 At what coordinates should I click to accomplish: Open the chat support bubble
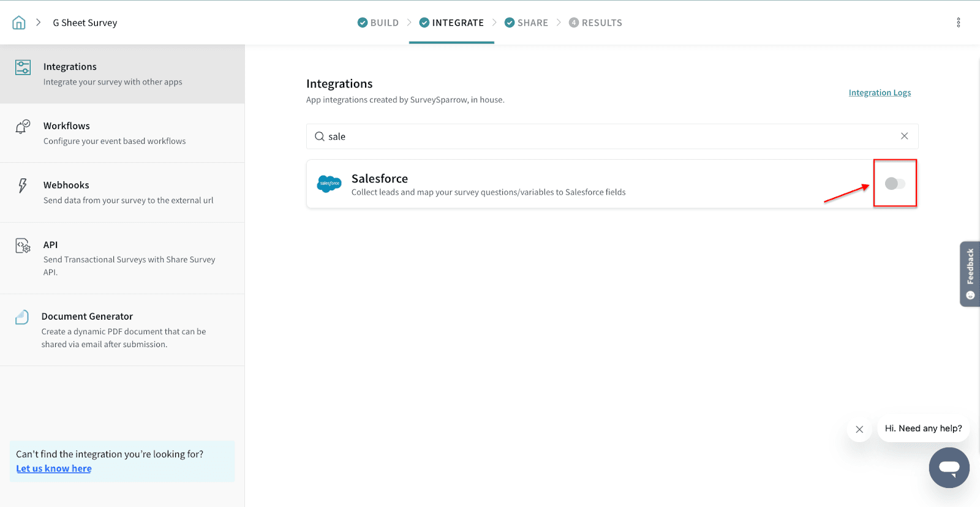coord(949,468)
